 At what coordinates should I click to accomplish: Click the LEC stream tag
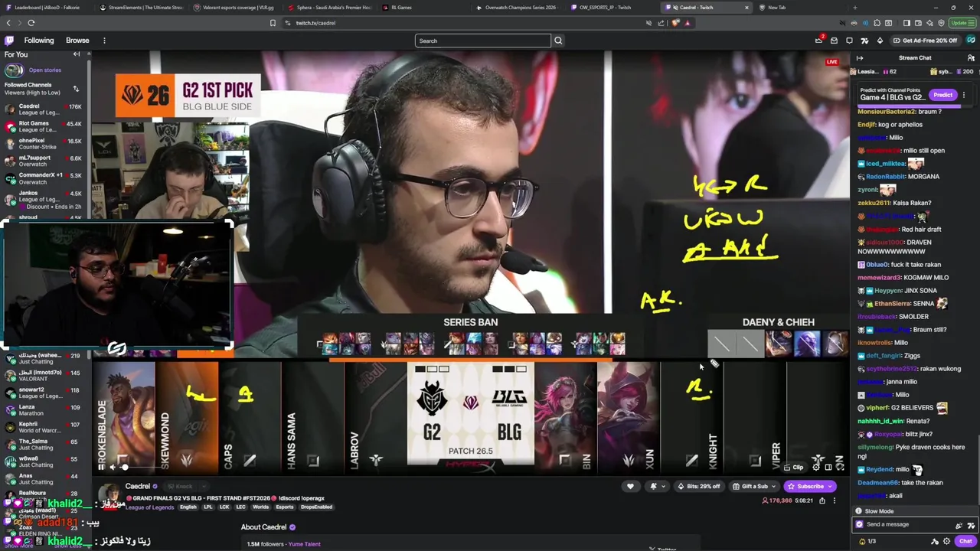coord(240,507)
